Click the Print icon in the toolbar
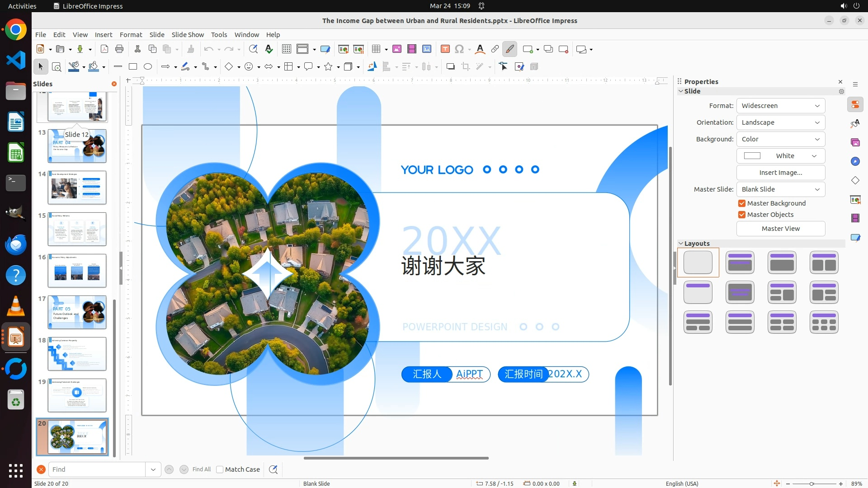This screenshot has height=488, width=868. [119, 49]
